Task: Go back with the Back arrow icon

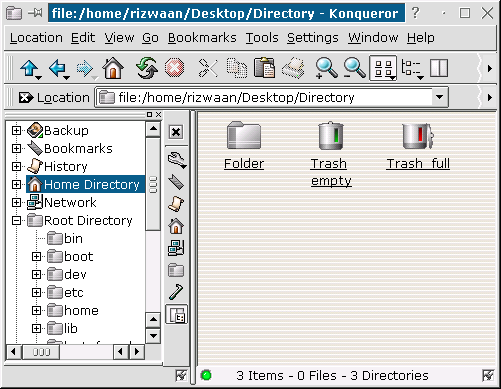Action: pyautogui.click(x=59, y=69)
